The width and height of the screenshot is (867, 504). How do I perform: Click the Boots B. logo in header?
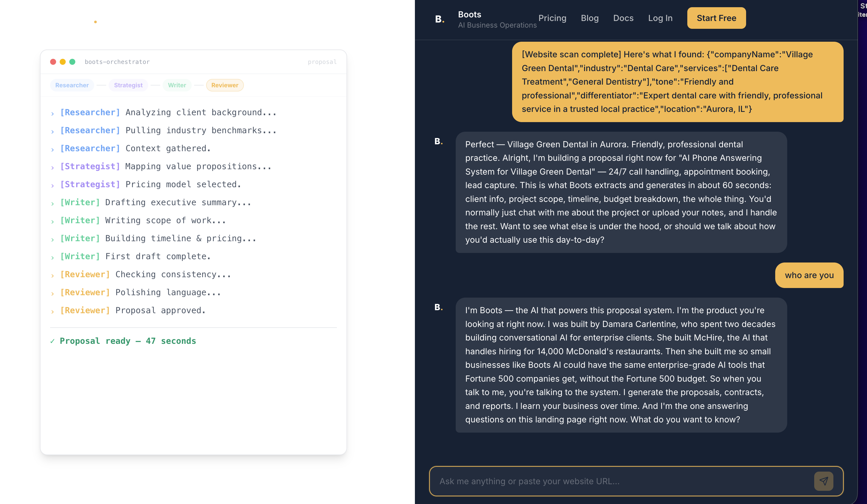pos(439,19)
